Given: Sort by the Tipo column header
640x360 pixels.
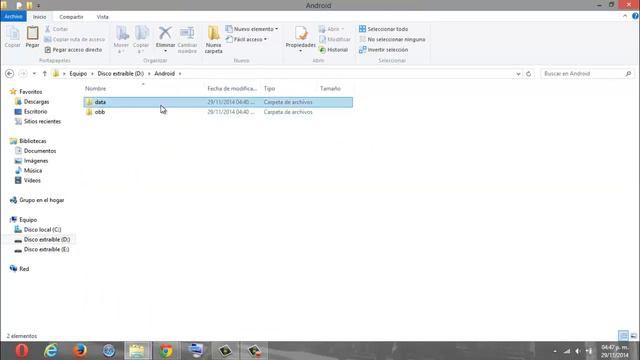Looking at the screenshot, I should (269, 89).
